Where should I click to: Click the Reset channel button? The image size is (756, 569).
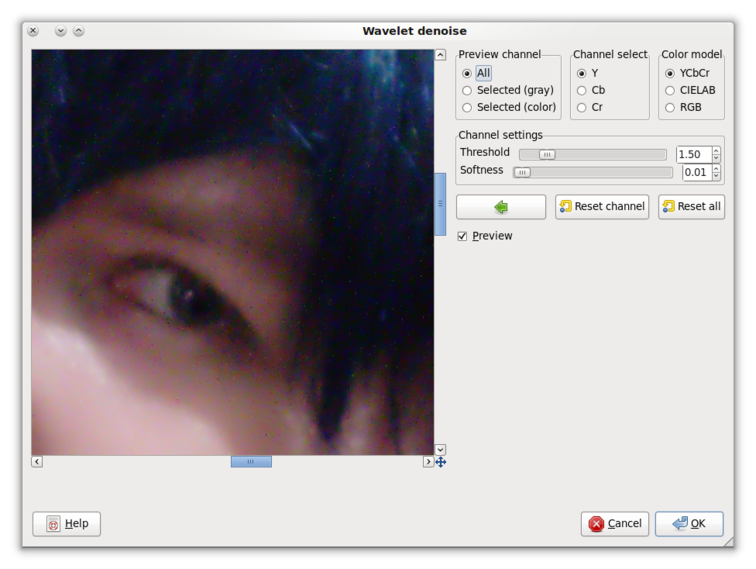(602, 207)
